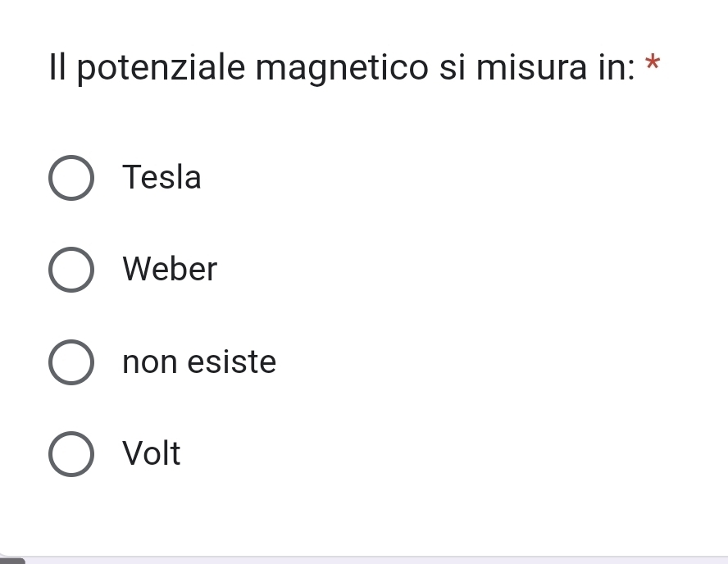Answer the question with Volt

pyautogui.click(x=71, y=453)
